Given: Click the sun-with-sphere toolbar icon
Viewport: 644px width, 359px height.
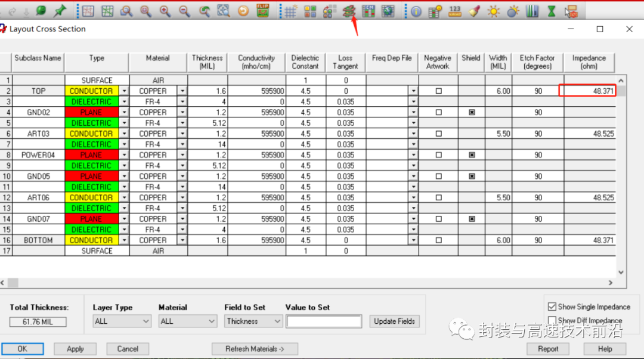Looking at the screenshot, I should tap(513, 11).
